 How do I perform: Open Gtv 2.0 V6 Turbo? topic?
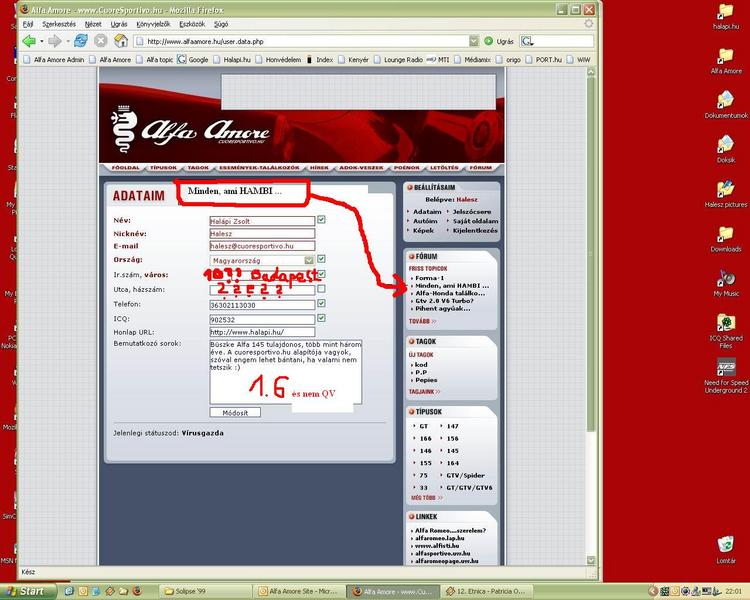(444, 301)
